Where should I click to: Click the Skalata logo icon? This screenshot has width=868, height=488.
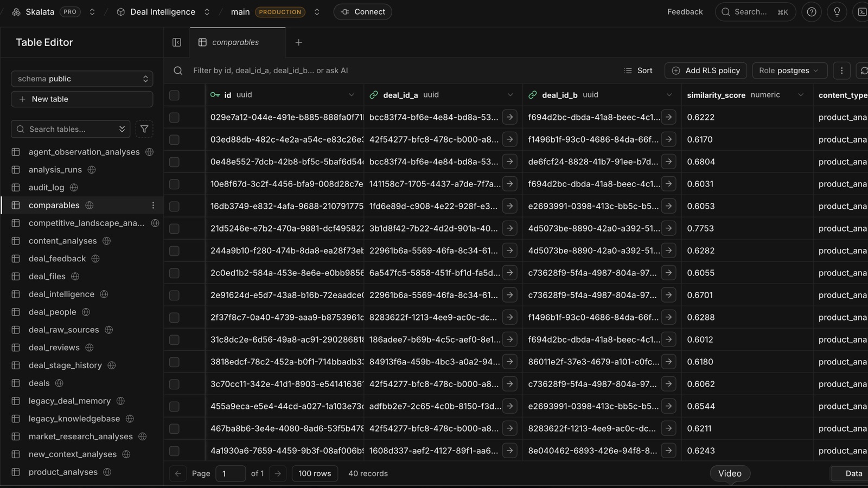pos(16,12)
